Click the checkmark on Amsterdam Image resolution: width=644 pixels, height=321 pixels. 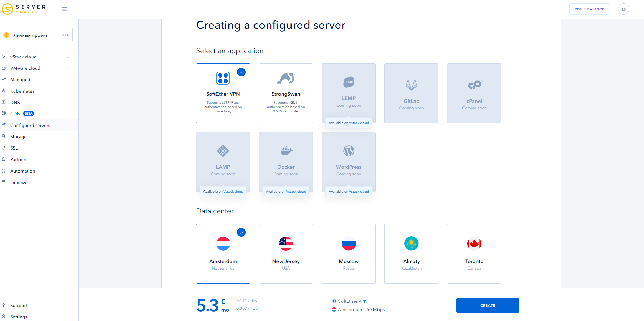(x=241, y=233)
